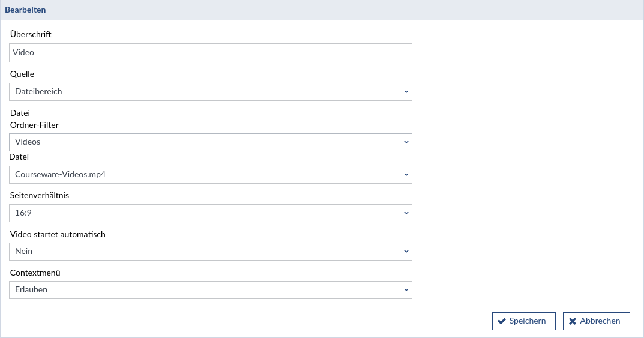This screenshot has height=338, width=644.
Task: Open Video startet automatisch dropdown set to Nein
Action: 210,252
